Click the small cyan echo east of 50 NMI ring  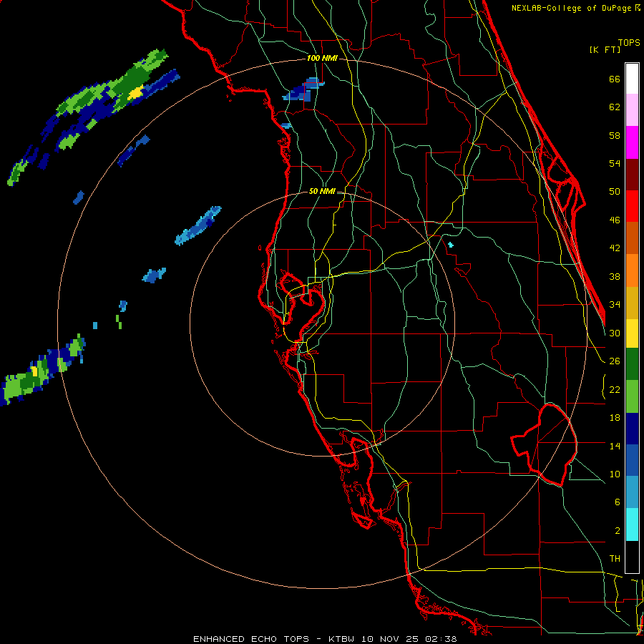pos(451,245)
